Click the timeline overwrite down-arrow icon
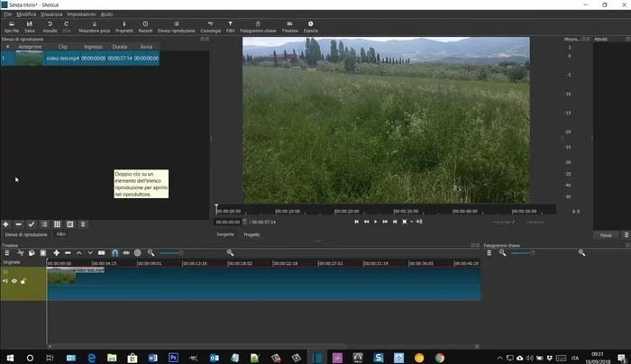This screenshot has height=364, width=631. [90, 252]
